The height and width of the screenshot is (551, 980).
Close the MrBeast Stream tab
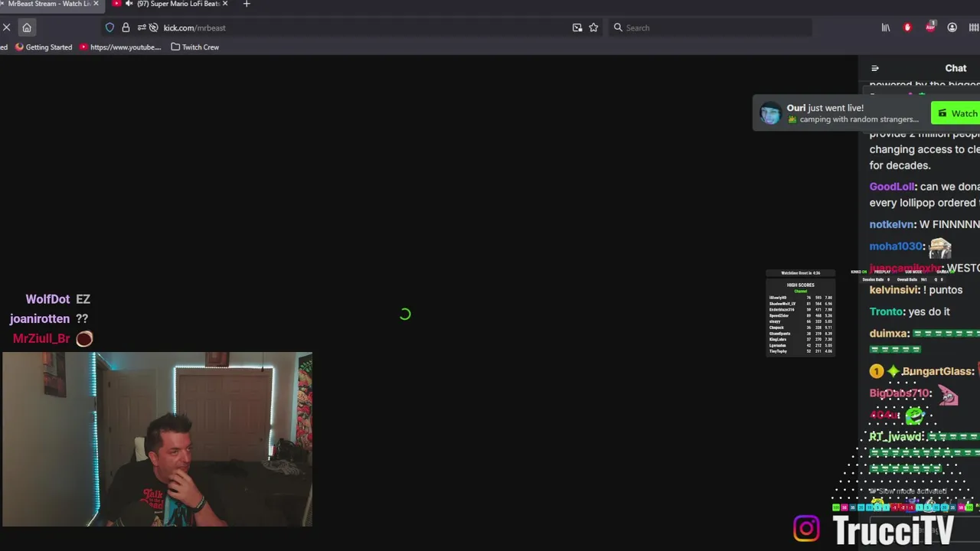pos(96,4)
